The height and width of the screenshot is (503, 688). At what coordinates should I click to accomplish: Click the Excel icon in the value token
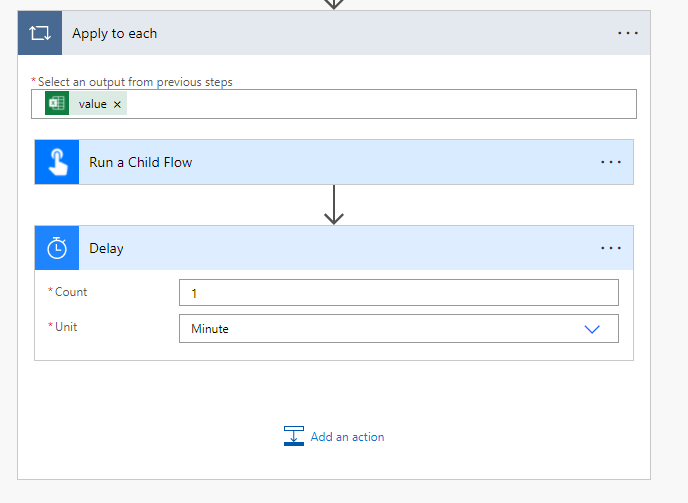pyautogui.click(x=57, y=104)
